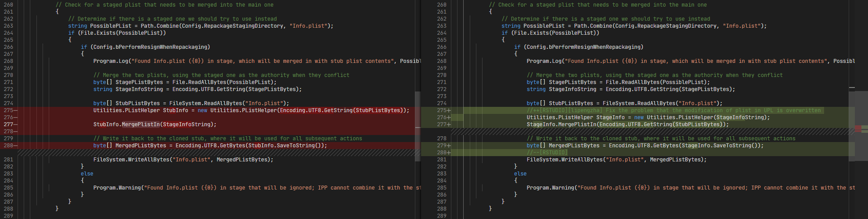868x219 pixels.
Task: Click the red deletion marker in overview ruler
Action: [x=858, y=128]
